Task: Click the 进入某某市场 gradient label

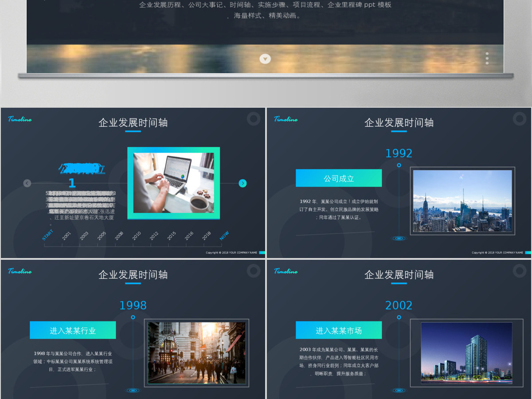Action: click(x=339, y=330)
